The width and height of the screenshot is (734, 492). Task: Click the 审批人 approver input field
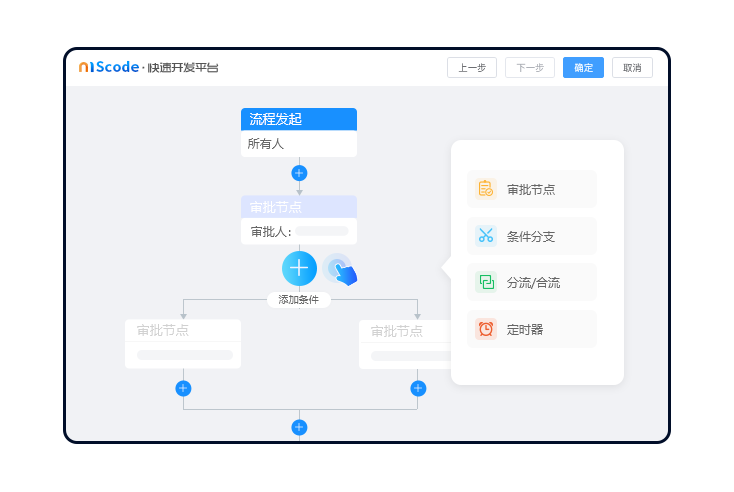coord(321,231)
